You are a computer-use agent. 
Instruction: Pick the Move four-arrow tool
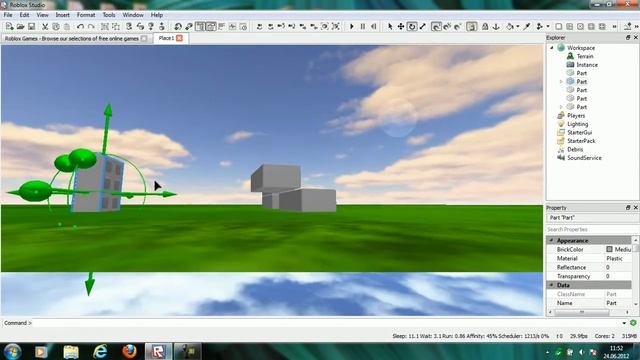401,27
